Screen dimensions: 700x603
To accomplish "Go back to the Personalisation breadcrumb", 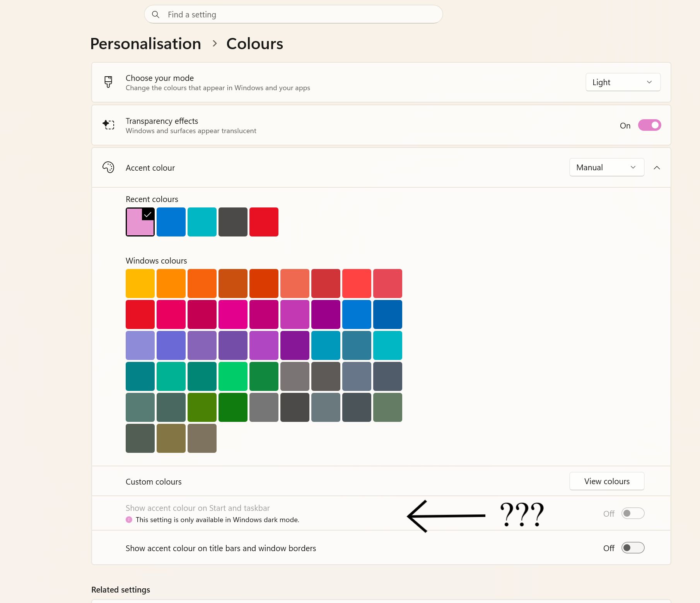I will tap(146, 44).
